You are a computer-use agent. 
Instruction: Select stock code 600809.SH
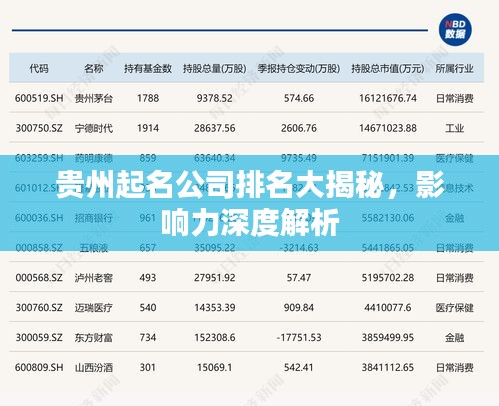click(x=39, y=367)
